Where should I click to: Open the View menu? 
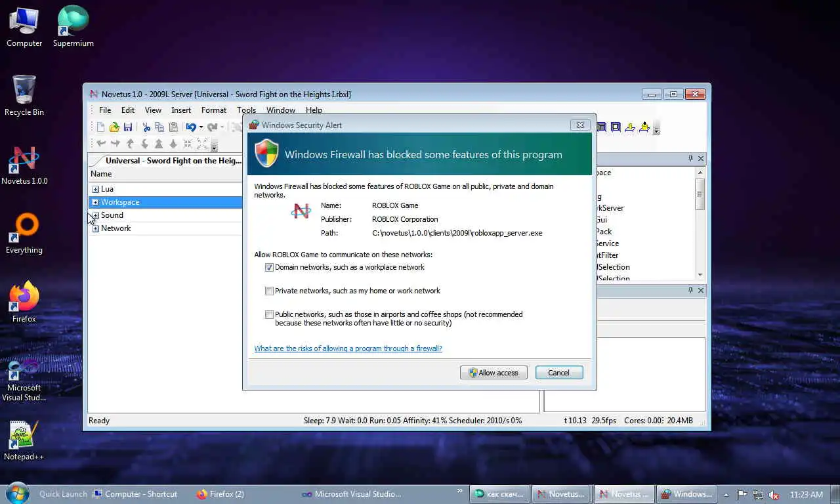pos(153,110)
